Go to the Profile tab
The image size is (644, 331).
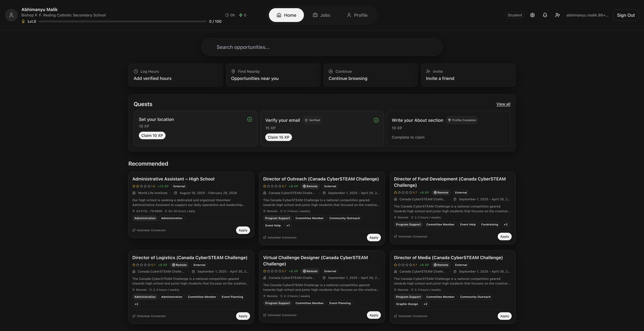(357, 15)
